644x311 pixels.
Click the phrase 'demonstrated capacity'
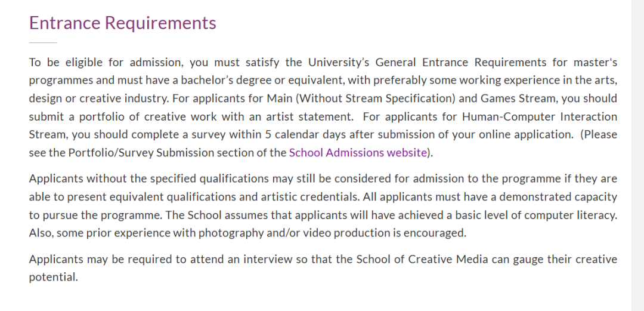[x=558, y=196]
